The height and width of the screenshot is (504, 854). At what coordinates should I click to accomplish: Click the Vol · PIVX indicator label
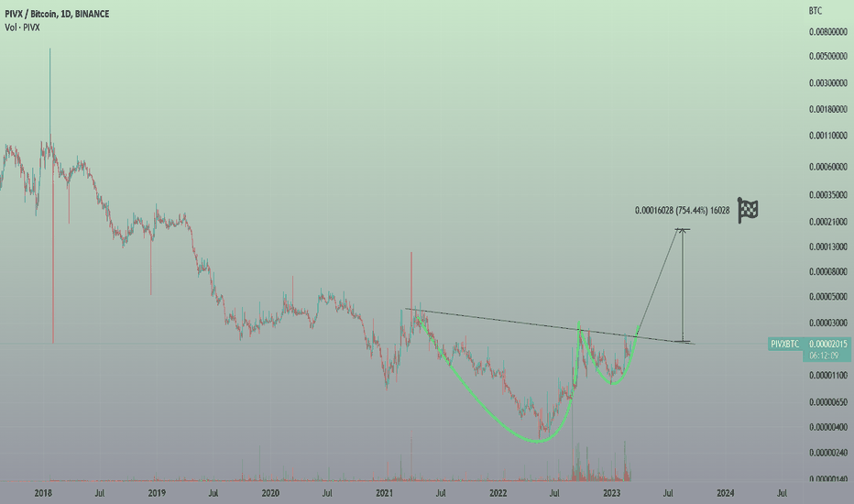tap(22, 27)
